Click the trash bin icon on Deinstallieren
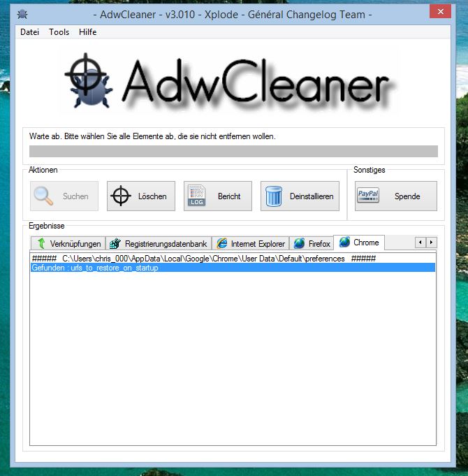Screen dimensions: 468x476 (x=274, y=196)
